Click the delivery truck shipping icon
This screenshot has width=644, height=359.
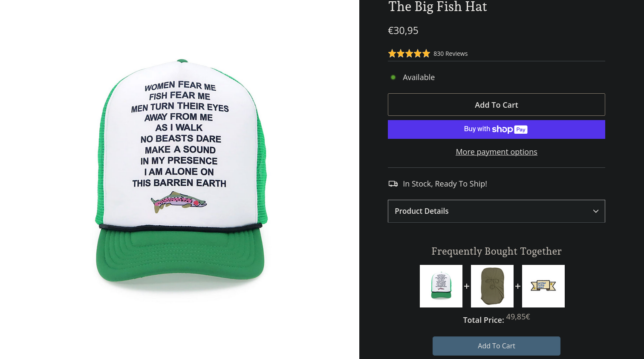point(393,184)
